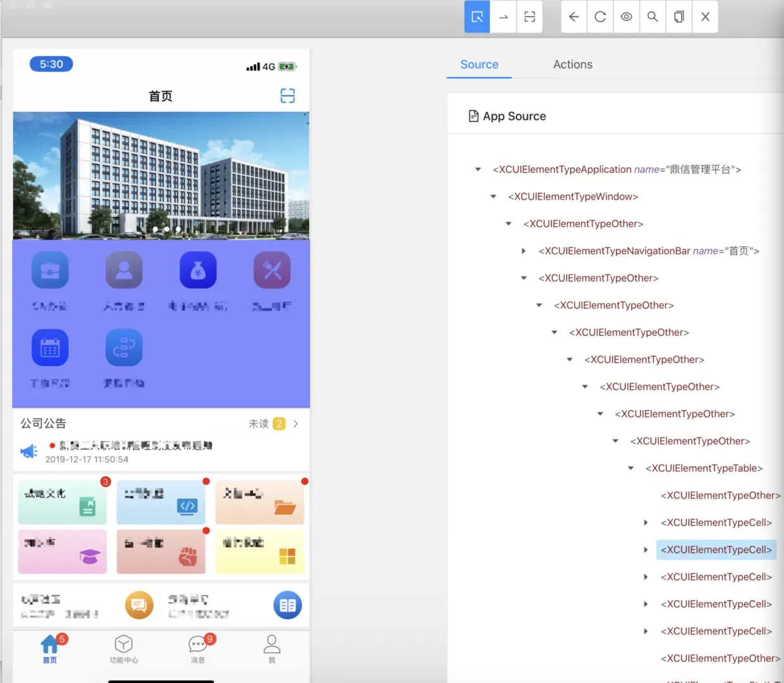Select XCUIElementTypeNavigationBar name=首页 row

[x=649, y=251]
